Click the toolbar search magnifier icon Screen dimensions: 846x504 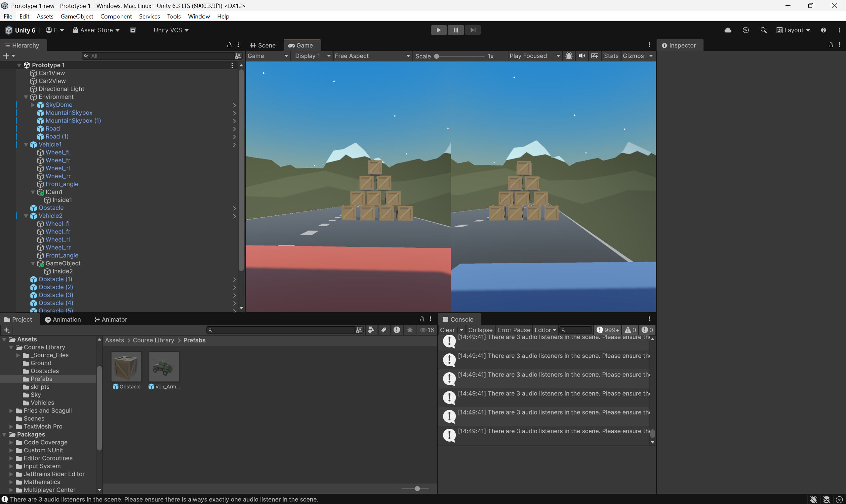point(763,30)
